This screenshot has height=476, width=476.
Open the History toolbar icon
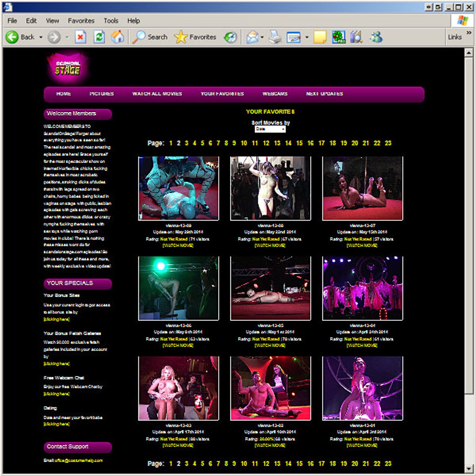click(230, 37)
